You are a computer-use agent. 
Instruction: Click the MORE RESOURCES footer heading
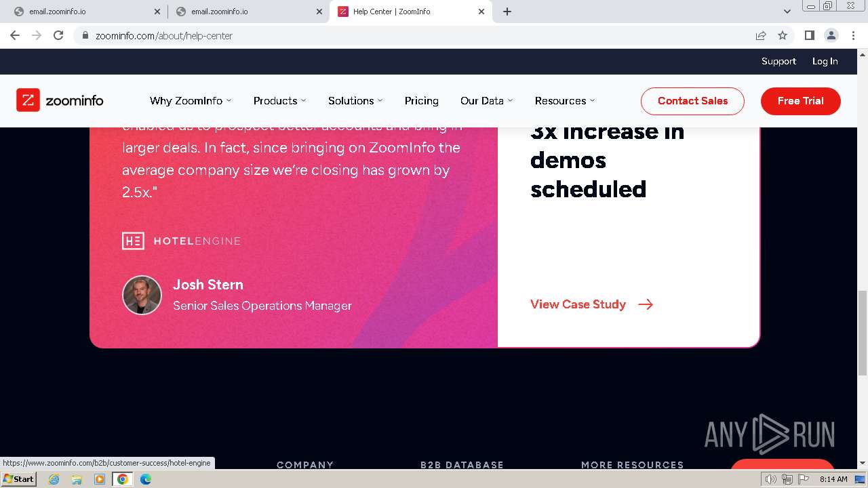(x=633, y=464)
